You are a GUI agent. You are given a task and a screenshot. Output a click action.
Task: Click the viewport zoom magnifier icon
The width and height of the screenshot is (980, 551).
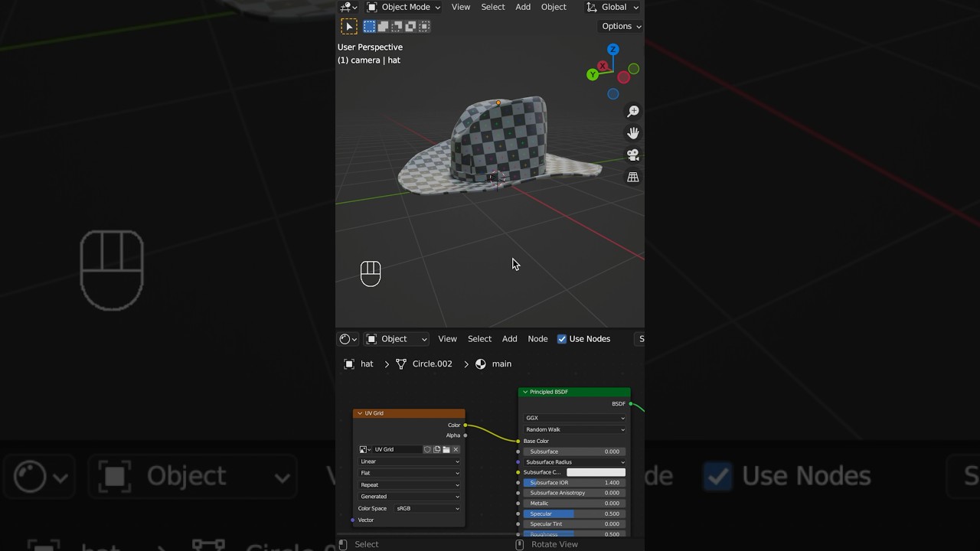click(x=633, y=112)
